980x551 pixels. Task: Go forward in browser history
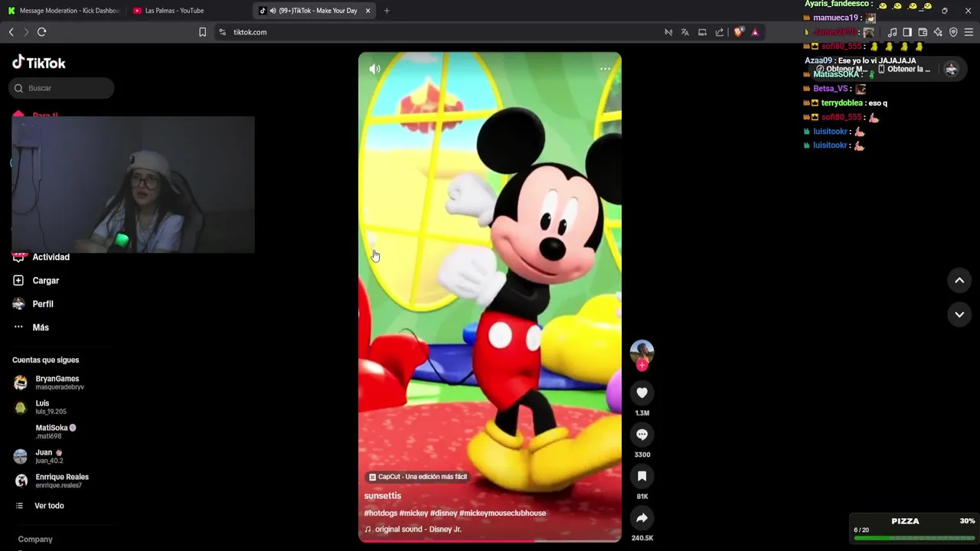pos(26,32)
